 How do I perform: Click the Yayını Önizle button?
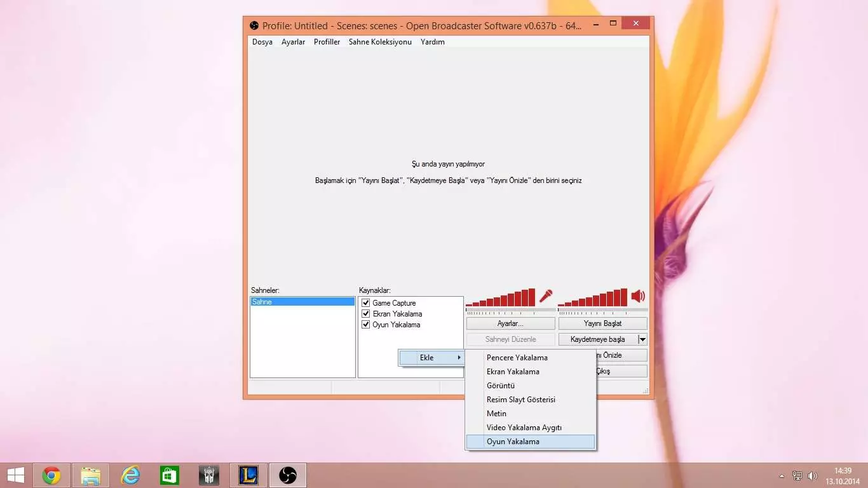[x=622, y=355]
